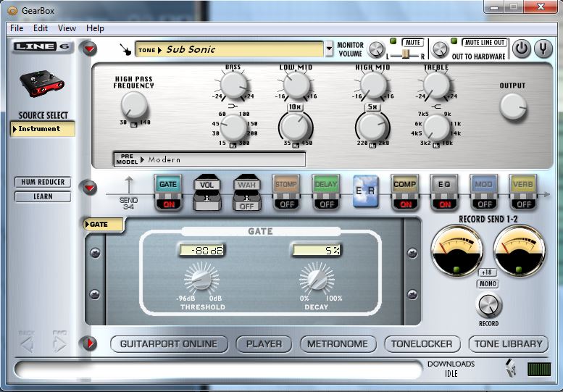This screenshot has width=563, height=392.
Task: Open the TONELOCKER panel
Action: coord(422,344)
